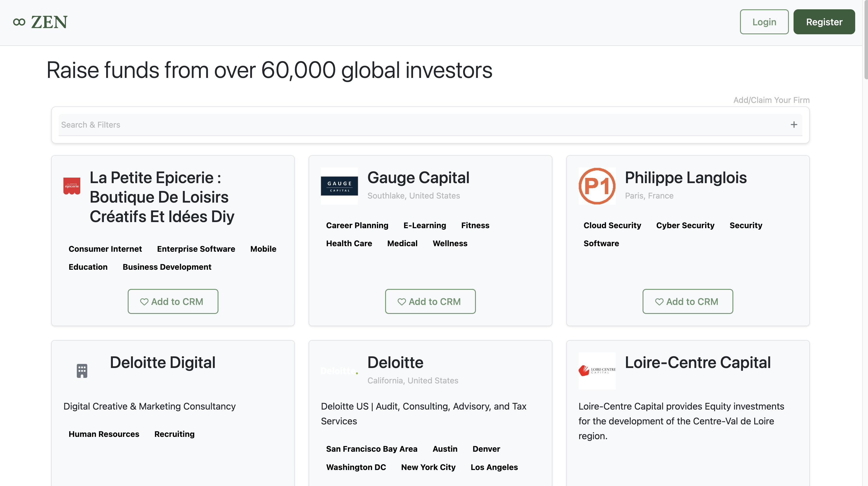Viewport: 868px width, 486px height.
Task: Open the Loire-Centre Capital title
Action: coord(698,362)
